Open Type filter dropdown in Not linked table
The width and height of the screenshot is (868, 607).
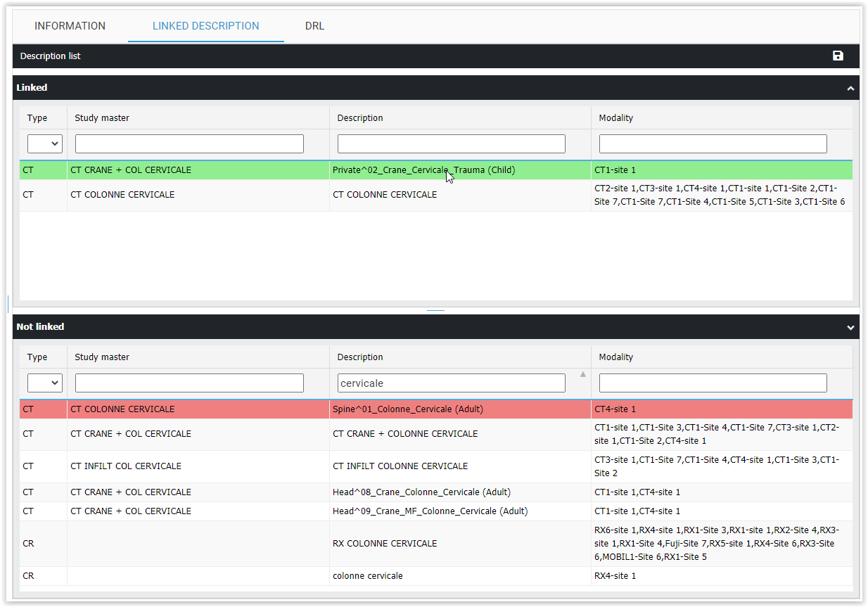tap(45, 383)
